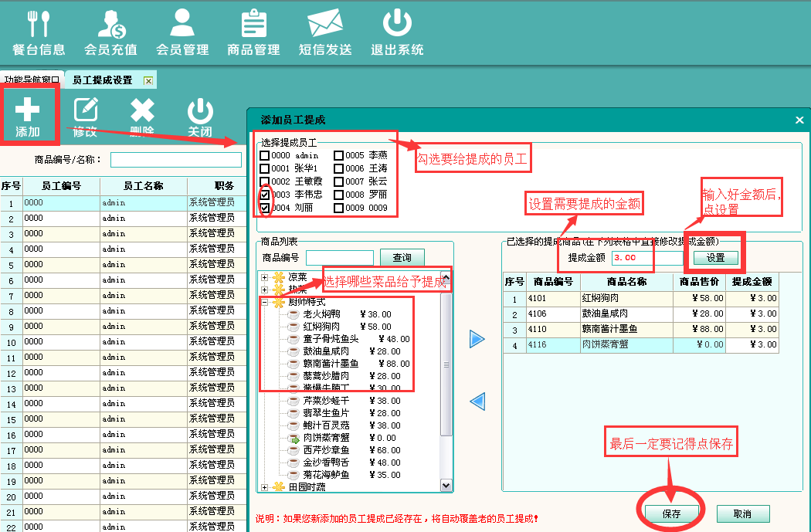
Task: Open 会员管理 member management icon
Action: tap(182, 32)
